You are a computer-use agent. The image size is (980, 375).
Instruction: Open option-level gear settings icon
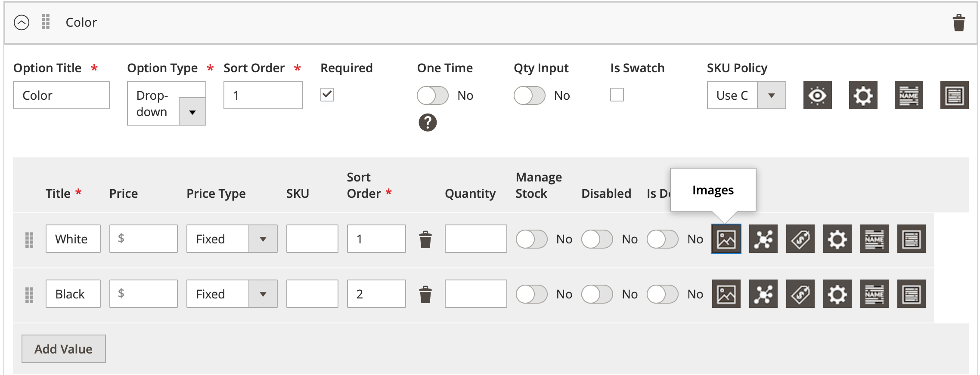pyautogui.click(x=863, y=95)
